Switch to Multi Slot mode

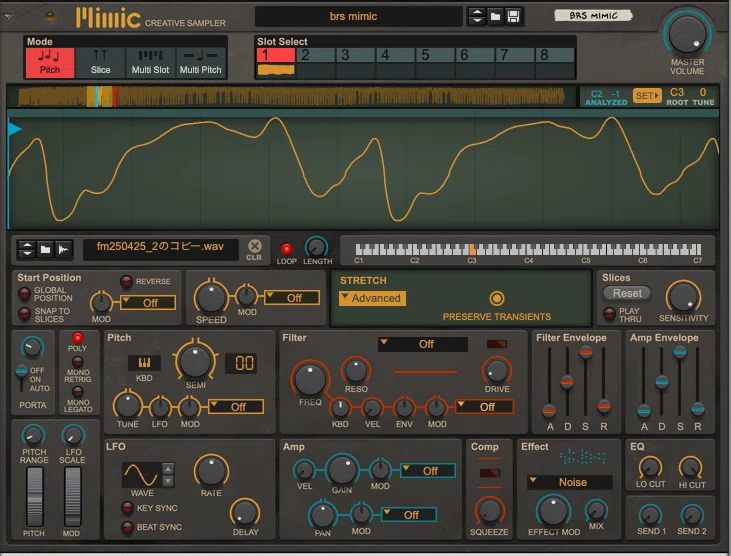click(150, 62)
